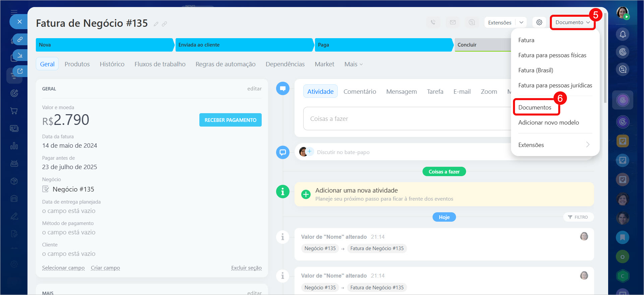Switch to the Produtos tab

(77, 64)
